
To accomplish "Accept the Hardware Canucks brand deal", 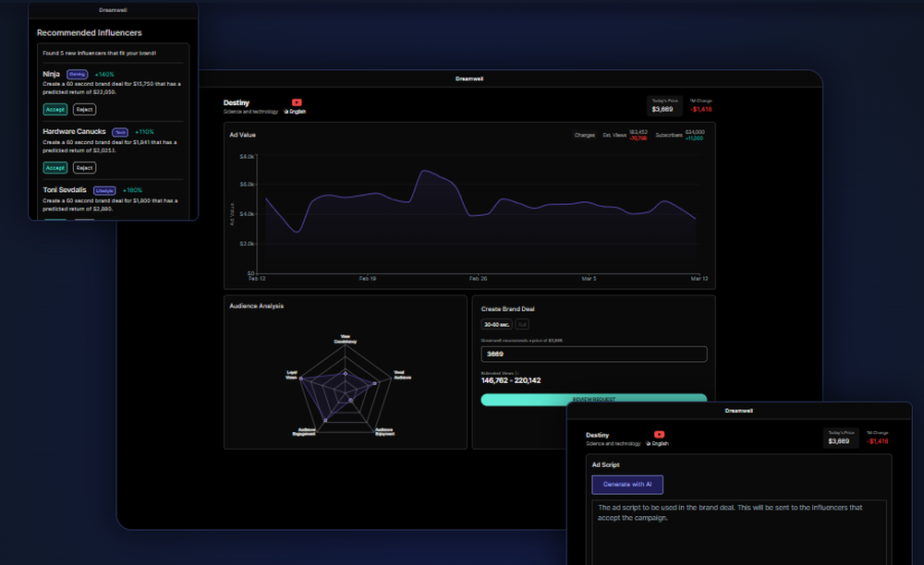I will pos(55,168).
